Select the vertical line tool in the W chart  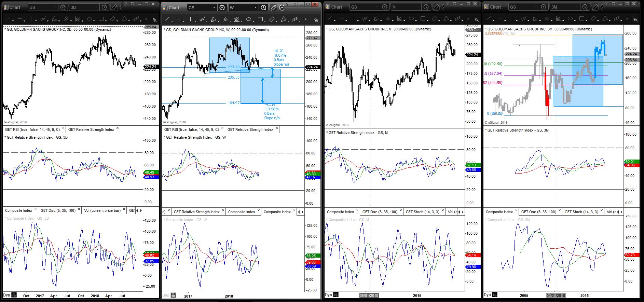pyautogui.click(x=191, y=19)
